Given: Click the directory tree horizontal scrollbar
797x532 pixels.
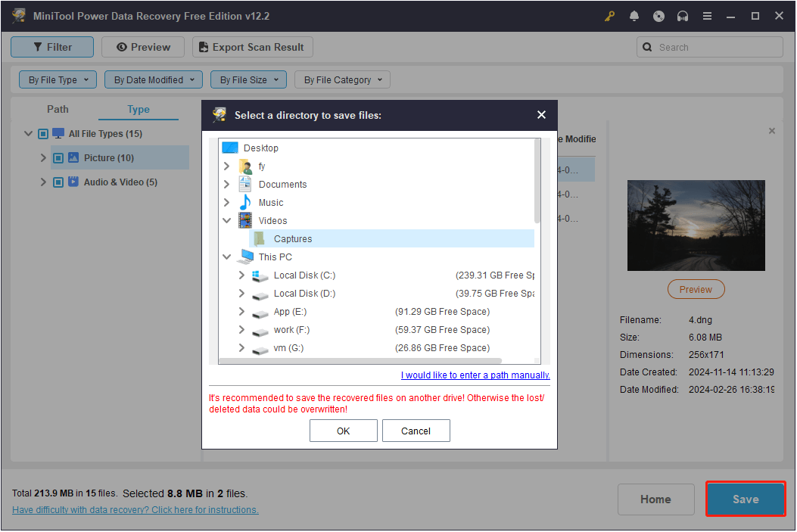Looking at the screenshot, I should tap(360, 361).
